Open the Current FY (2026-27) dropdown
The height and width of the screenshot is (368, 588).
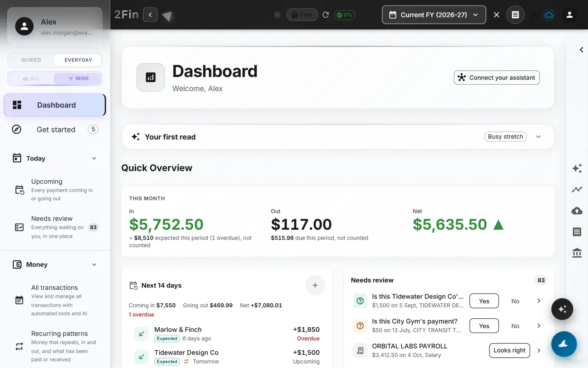point(434,15)
